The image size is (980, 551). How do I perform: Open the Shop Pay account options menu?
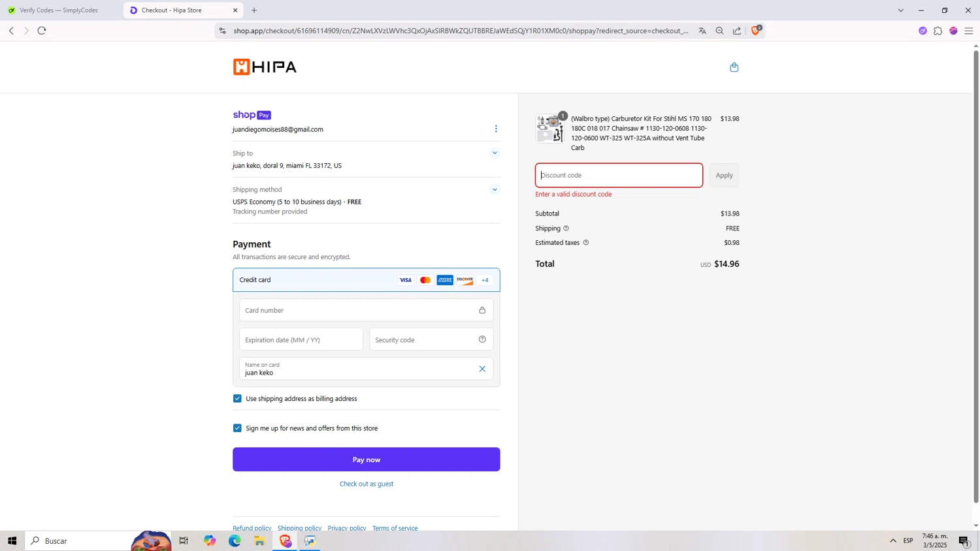[496, 129]
